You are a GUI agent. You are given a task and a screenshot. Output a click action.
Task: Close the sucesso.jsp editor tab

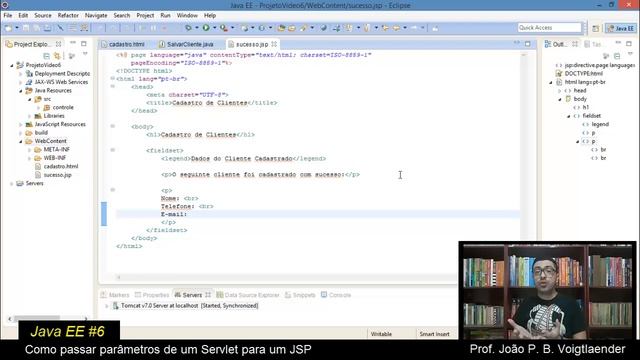tap(274, 44)
